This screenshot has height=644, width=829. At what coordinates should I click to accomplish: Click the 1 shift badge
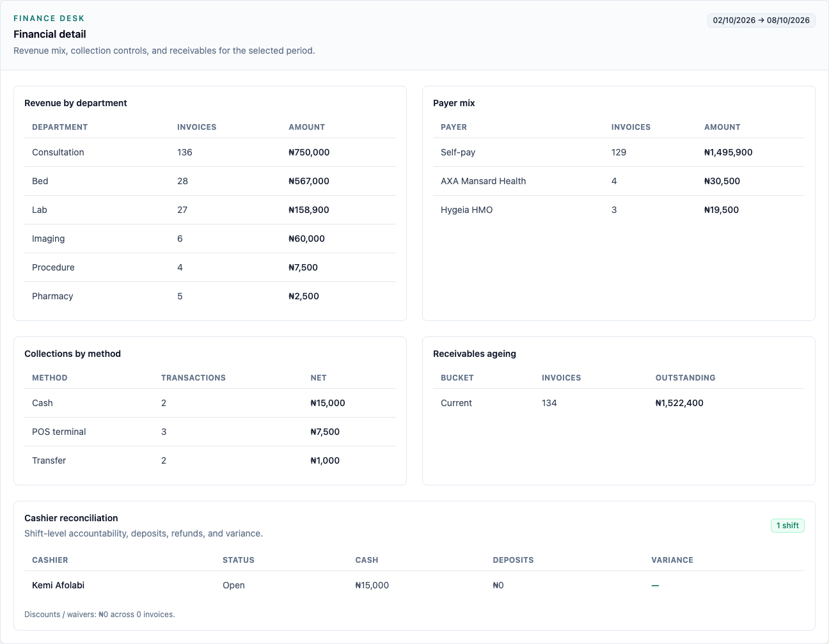(787, 526)
